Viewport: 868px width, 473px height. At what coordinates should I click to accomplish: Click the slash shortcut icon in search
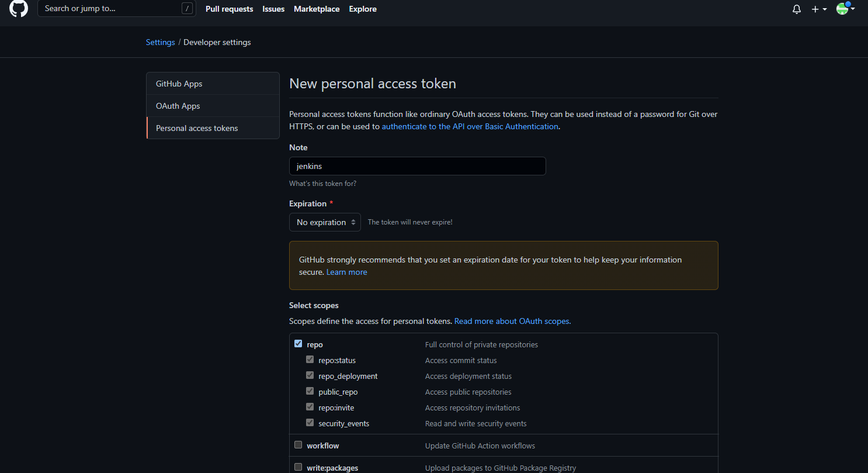[188, 8]
